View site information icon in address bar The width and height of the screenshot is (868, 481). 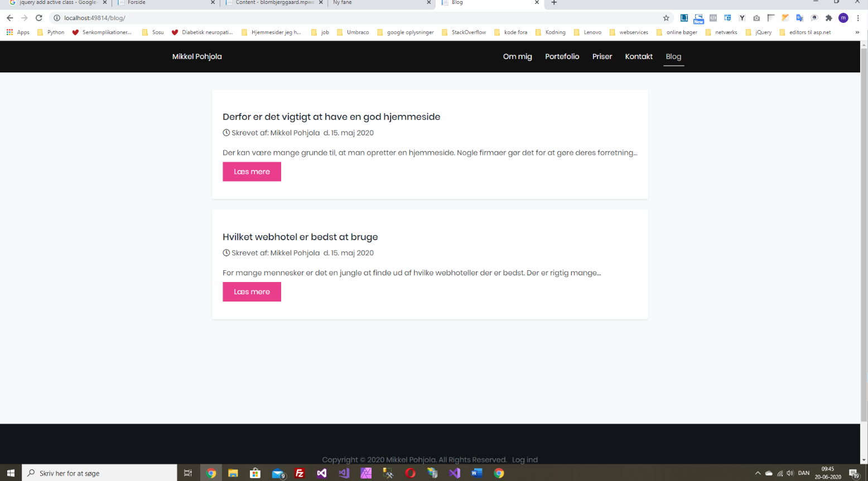point(57,18)
